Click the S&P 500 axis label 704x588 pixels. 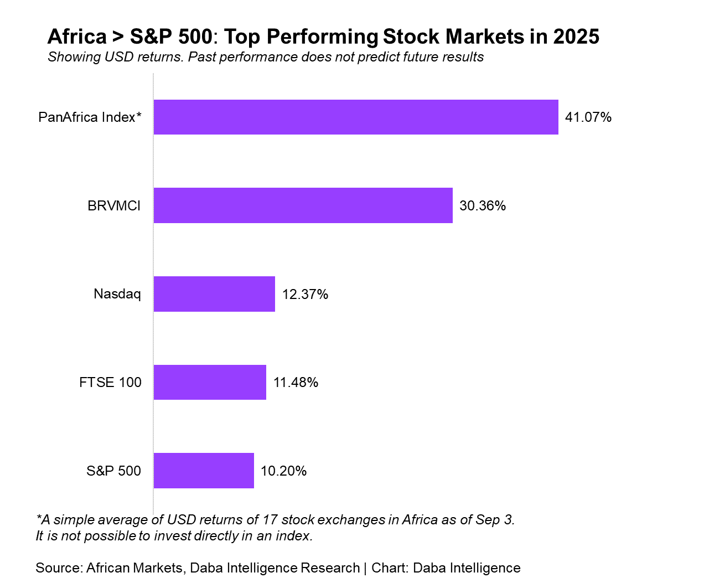click(113, 471)
